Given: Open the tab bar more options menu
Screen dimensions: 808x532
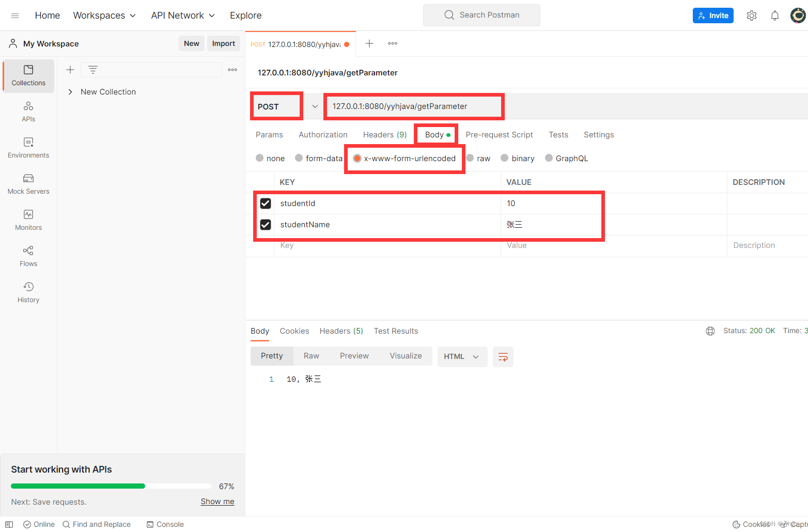Looking at the screenshot, I should coord(393,43).
